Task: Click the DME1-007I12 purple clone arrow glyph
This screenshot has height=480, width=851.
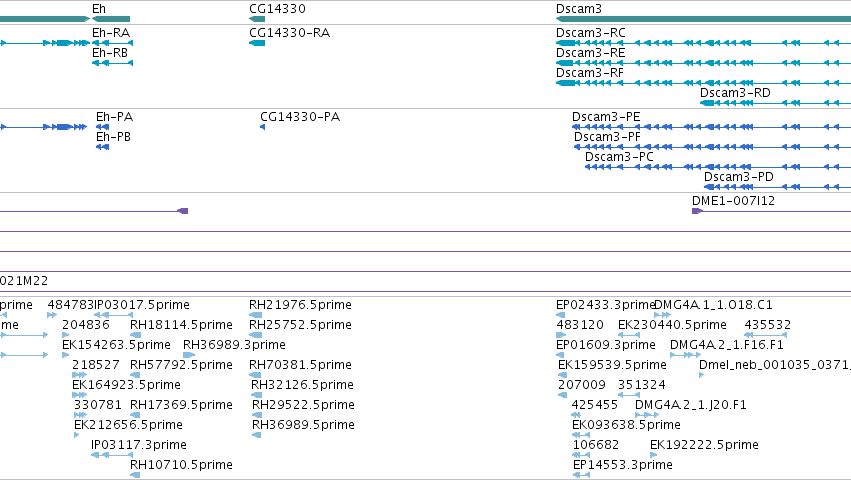Action: (x=697, y=211)
